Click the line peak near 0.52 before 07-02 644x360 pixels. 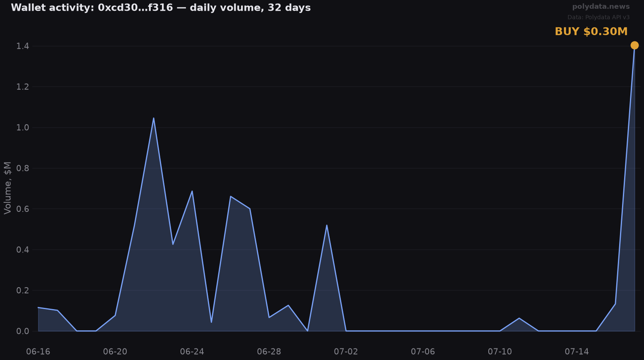pos(327,226)
